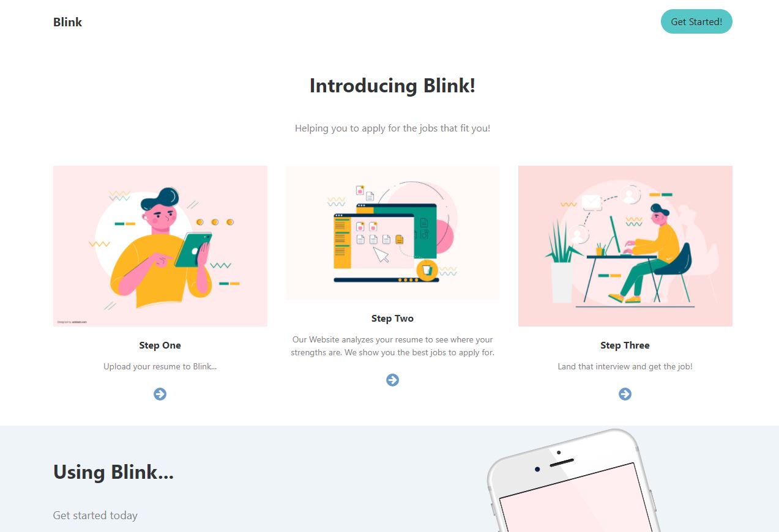Click the Introducing Blink! headline
This screenshot has height=532, width=779.
click(392, 86)
